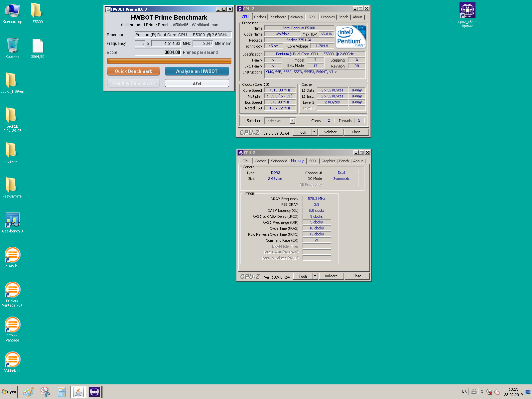Click Validate in bottom CPU-Z window
The image size is (532, 399).
[331, 276]
